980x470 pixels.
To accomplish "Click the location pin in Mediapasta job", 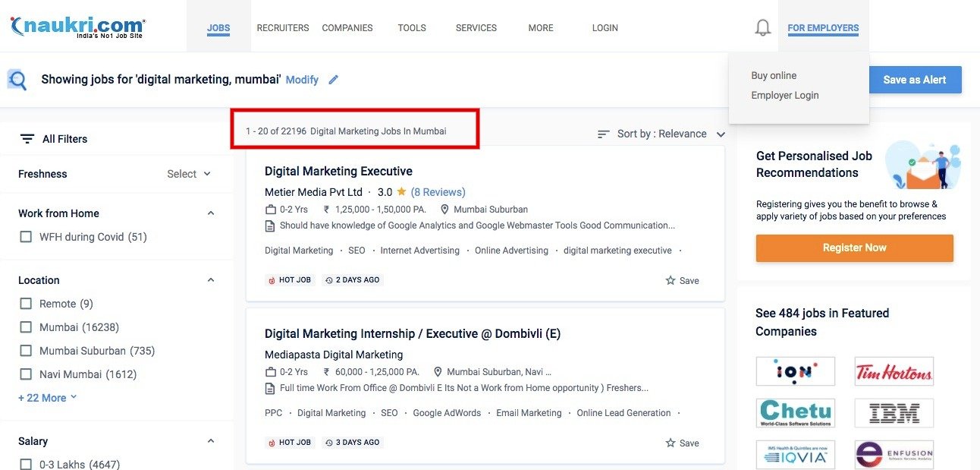I will point(438,372).
